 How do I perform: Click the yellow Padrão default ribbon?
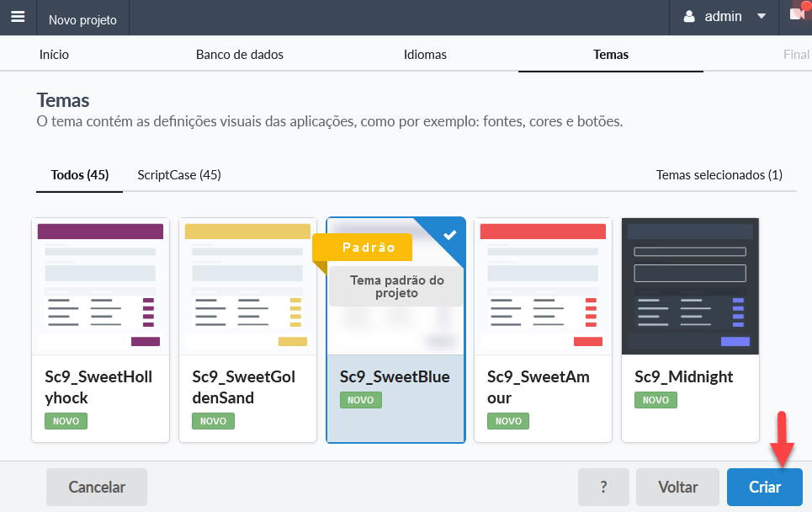click(x=363, y=248)
